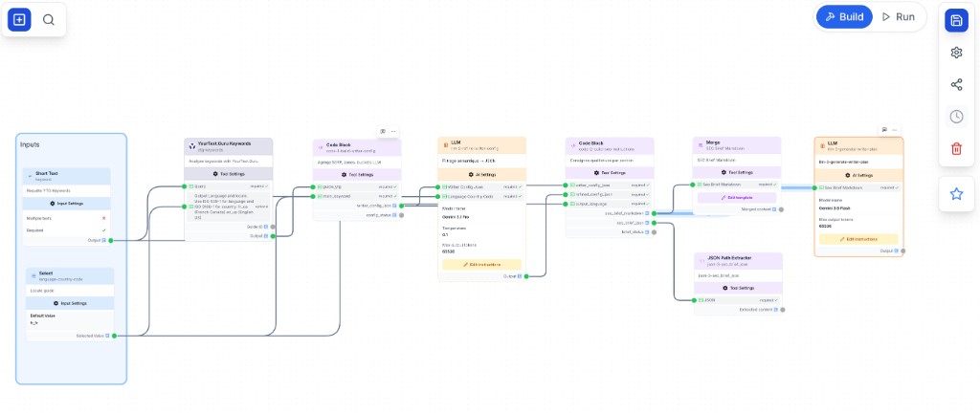Click Temperature value in the Gemini Pro LLM node
This screenshot has height=414, width=980.
[444, 235]
